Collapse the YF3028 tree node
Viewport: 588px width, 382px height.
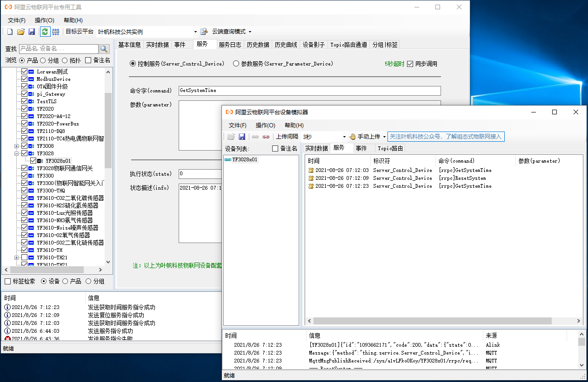[17, 153]
